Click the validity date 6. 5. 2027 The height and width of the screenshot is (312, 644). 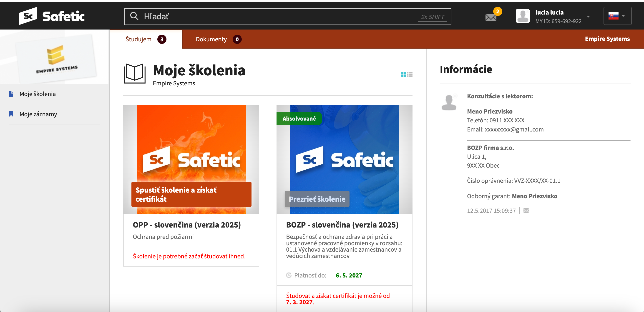tap(349, 275)
